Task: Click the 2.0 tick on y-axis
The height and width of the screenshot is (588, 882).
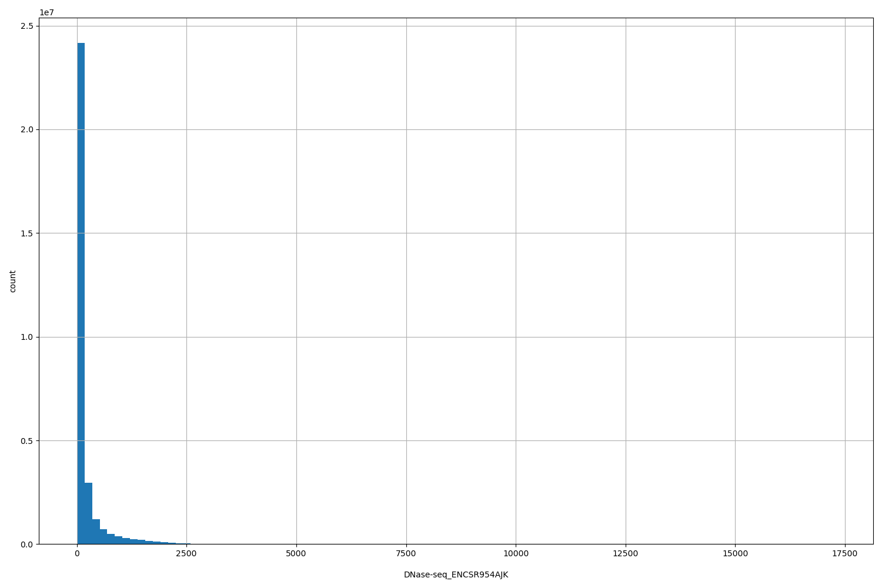Action: pyautogui.click(x=28, y=129)
